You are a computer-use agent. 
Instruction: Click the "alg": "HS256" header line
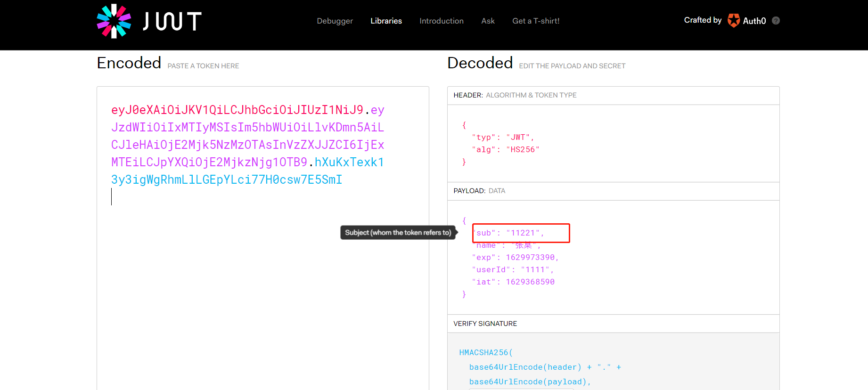coord(506,149)
